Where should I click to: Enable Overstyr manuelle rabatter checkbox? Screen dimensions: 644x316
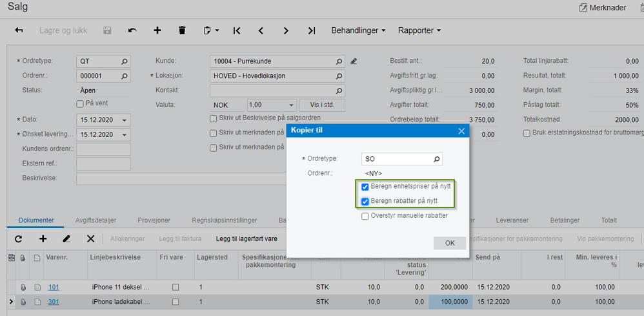point(365,216)
